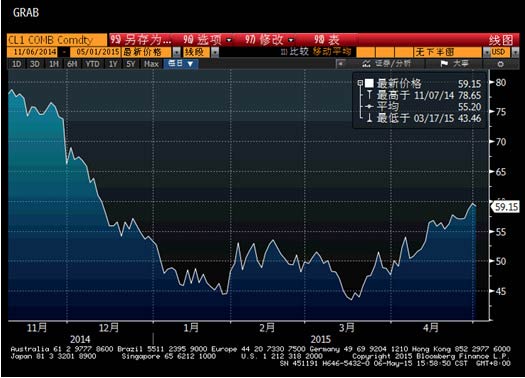The height and width of the screenshot is (378, 525).
Task: Click the USD currency field
Action: point(501,52)
